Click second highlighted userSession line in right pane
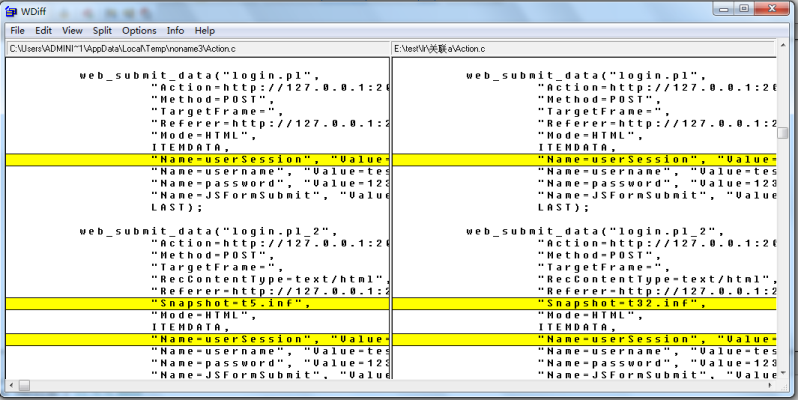Screen dimensions: 798x400 coord(585,339)
